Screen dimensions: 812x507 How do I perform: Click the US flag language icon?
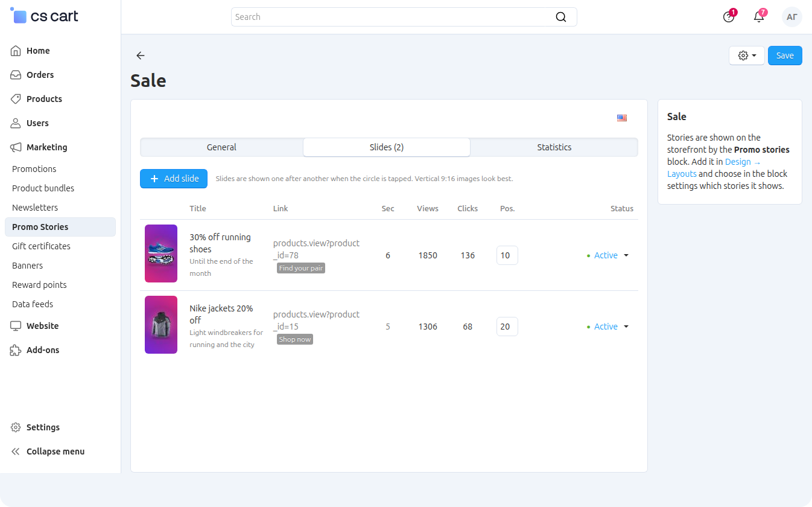(622, 118)
